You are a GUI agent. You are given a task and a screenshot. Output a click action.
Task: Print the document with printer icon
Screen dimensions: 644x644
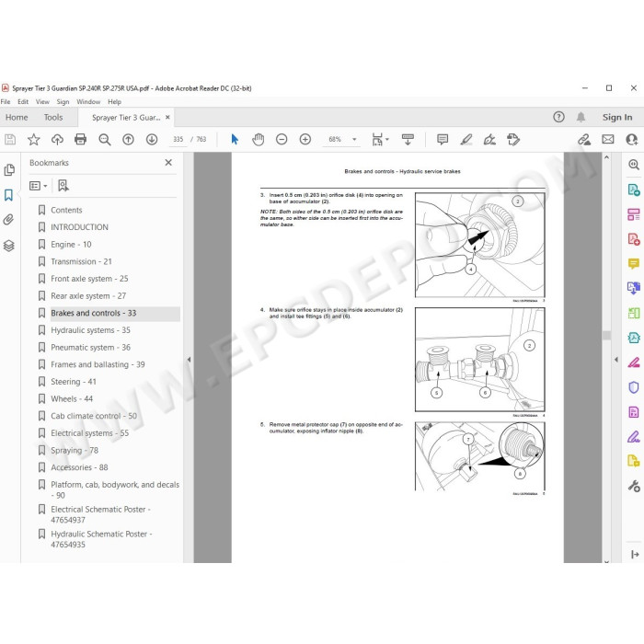tap(81, 140)
